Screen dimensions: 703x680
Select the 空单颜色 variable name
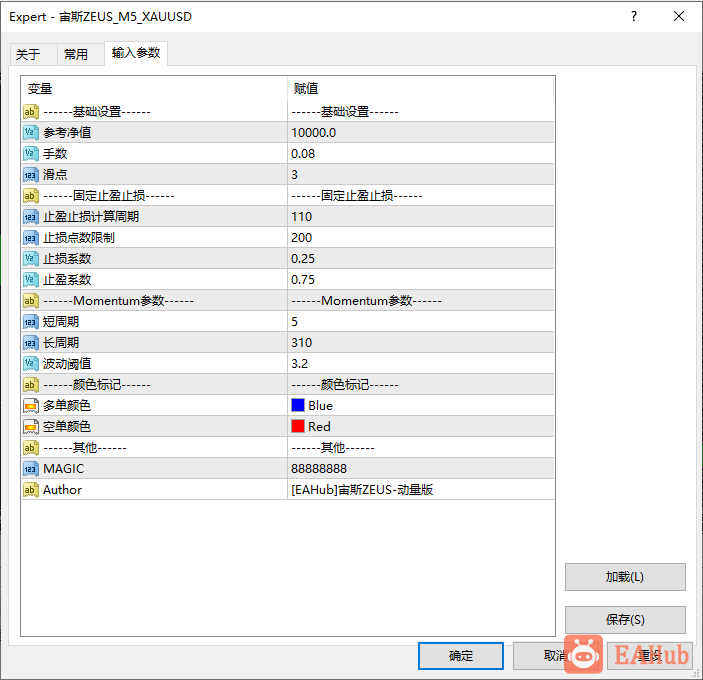[x=67, y=427]
